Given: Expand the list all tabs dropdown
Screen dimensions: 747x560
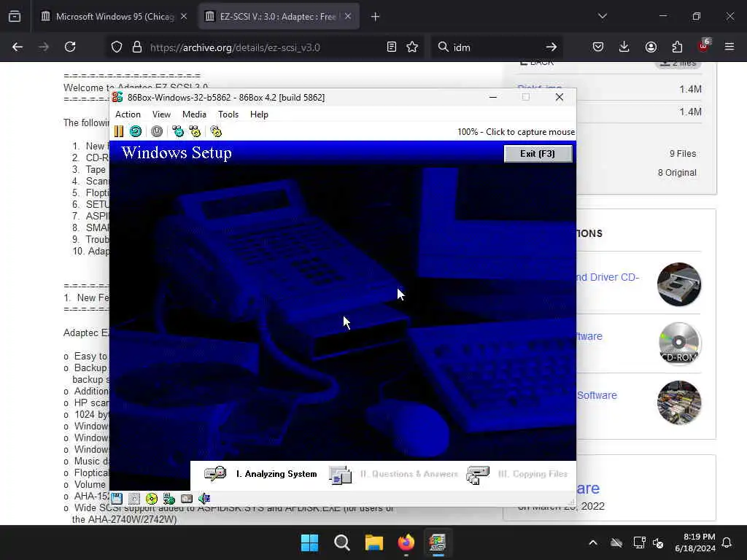Looking at the screenshot, I should click(602, 17).
